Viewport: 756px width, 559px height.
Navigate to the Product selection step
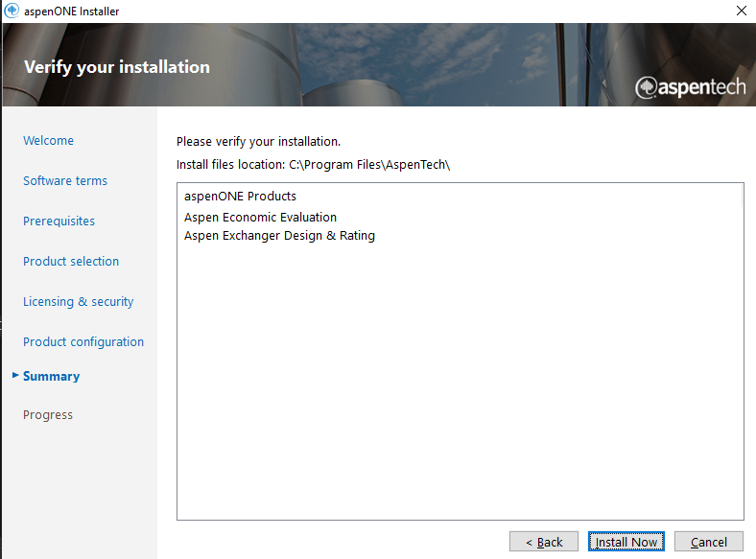[x=71, y=261]
